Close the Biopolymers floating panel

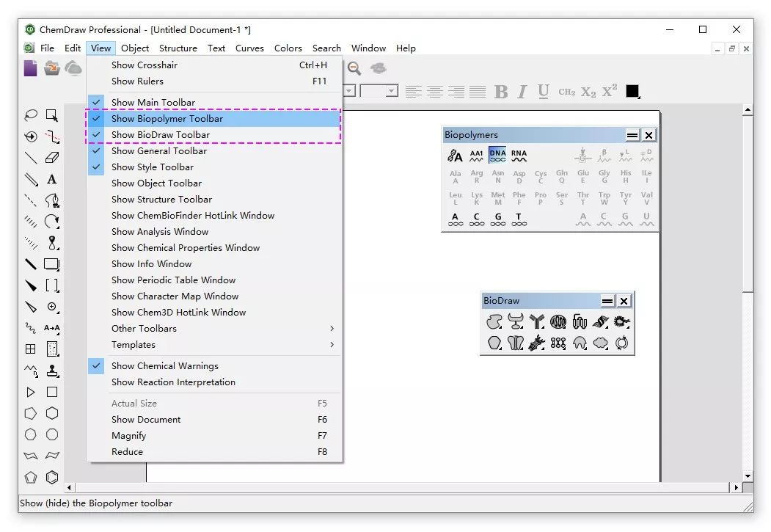point(649,135)
